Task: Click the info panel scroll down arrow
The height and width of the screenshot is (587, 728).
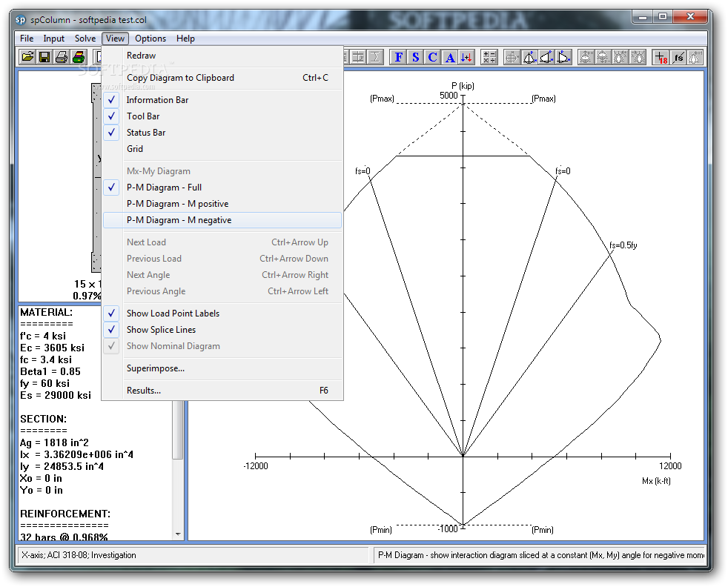Action: click(x=178, y=534)
